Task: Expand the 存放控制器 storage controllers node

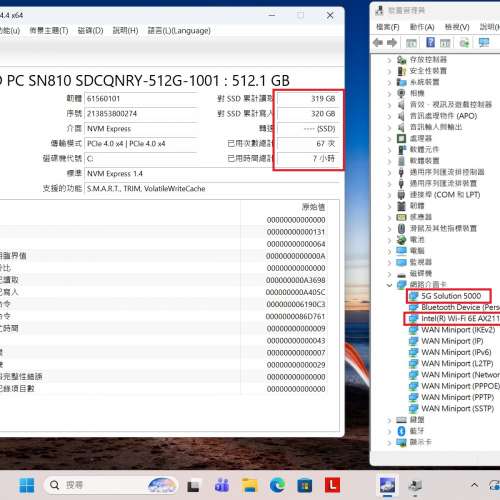Action: point(389,60)
